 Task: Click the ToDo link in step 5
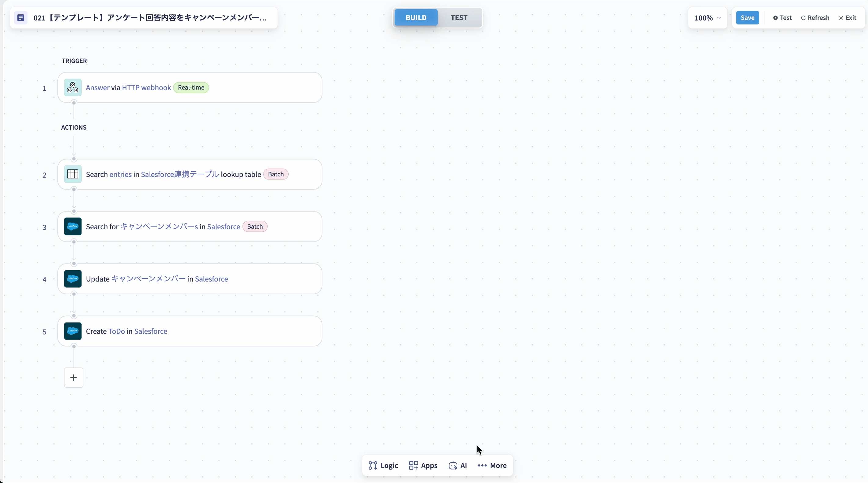(117, 331)
